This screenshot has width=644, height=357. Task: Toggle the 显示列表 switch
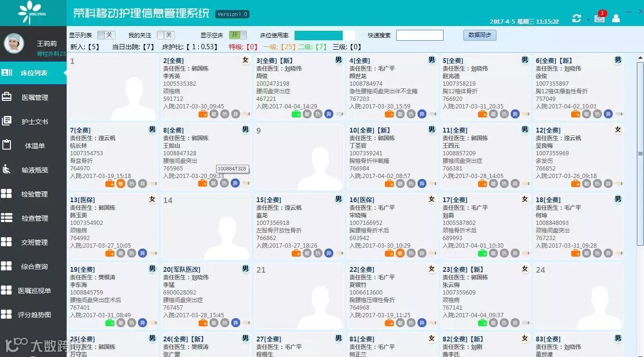point(106,35)
